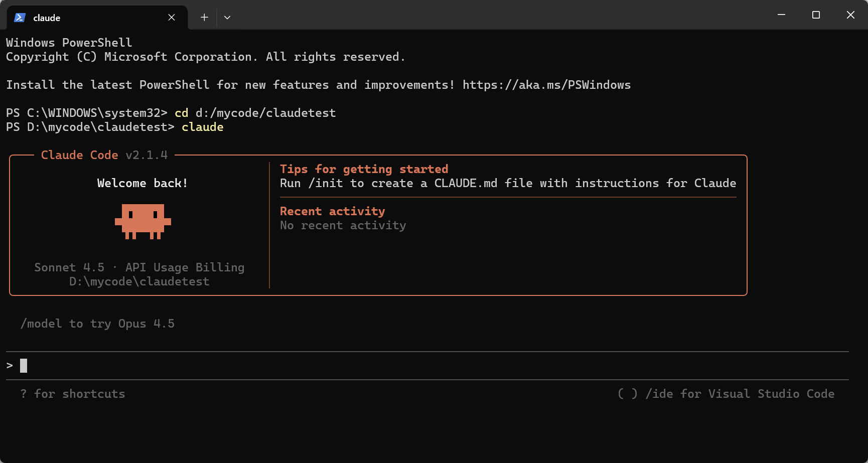The height and width of the screenshot is (463, 868).
Task: Click the Recent activity heading
Action: (332, 211)
